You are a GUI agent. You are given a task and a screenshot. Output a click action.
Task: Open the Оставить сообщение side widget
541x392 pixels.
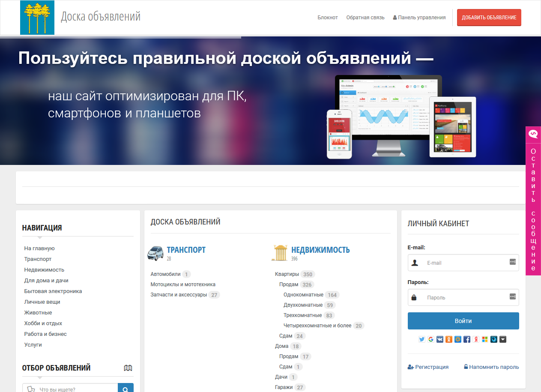coord(533,201)
